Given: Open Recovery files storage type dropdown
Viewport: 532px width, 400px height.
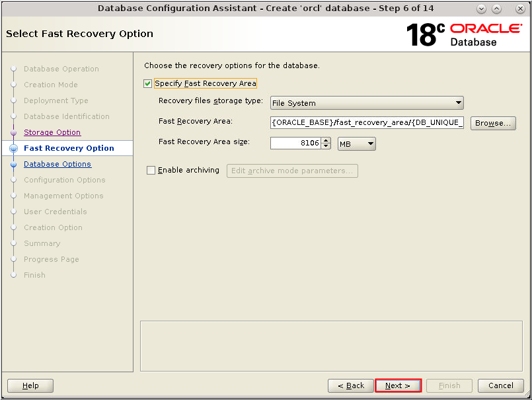Looking at the screenshot, I should pyautogui.click(x=367, y=103).
